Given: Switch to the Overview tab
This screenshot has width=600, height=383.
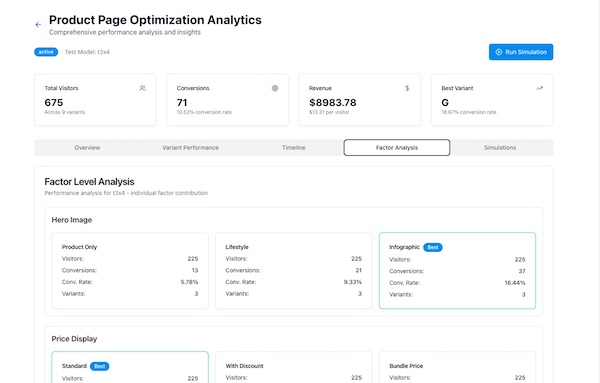Looking at the screenshot, I should [87, 148].
